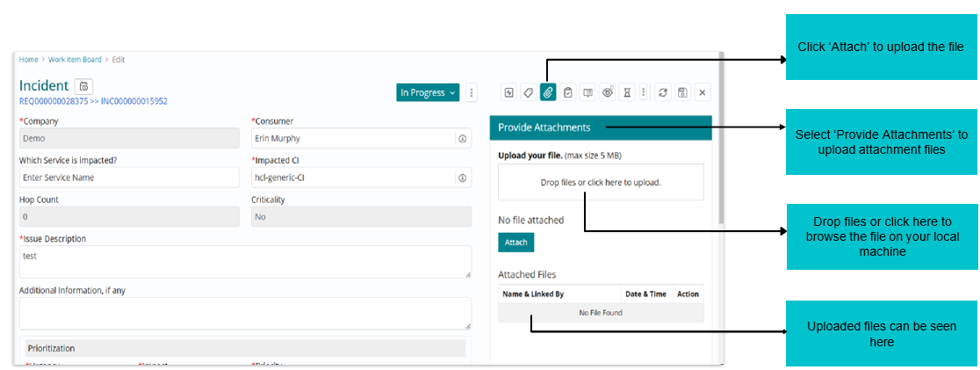The width and height of the screenshot is (980, 370).
Task: Click the save disk icon
Action: [x=682, y=92]
